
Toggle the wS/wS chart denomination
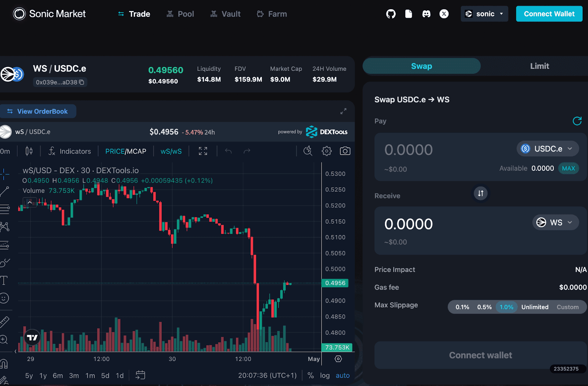pyautogui.click(x=171, y=151)
